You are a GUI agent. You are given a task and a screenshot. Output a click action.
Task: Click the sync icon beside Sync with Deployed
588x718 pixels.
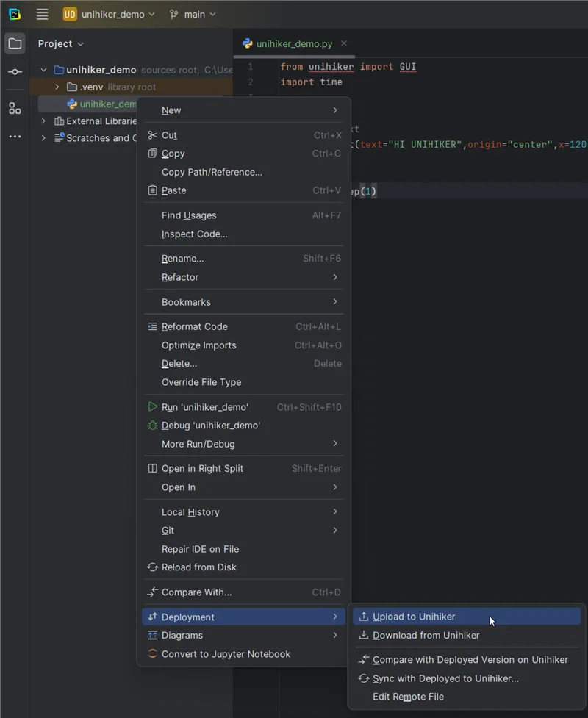pos(364,678)
